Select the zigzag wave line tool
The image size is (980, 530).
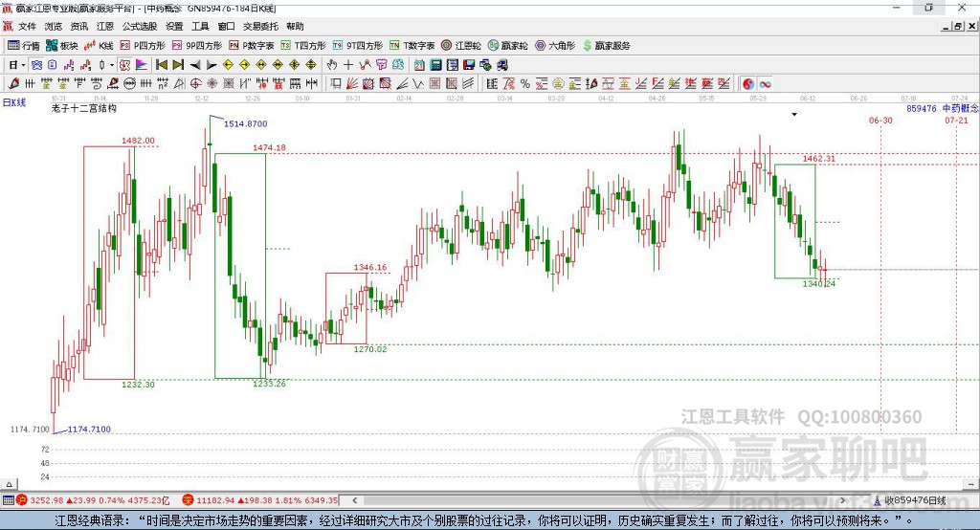click(x=417, y=84)
